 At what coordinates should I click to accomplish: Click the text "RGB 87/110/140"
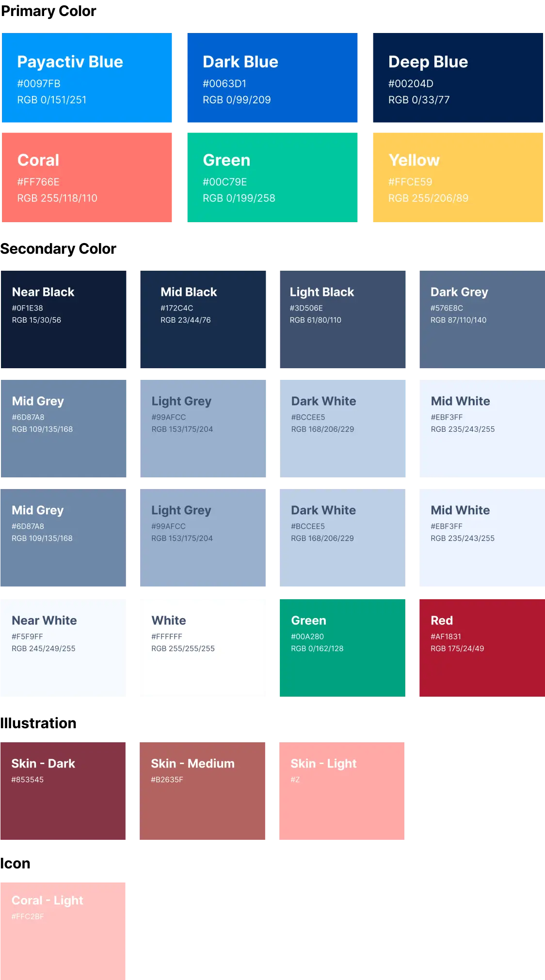(x=459, y=320)
